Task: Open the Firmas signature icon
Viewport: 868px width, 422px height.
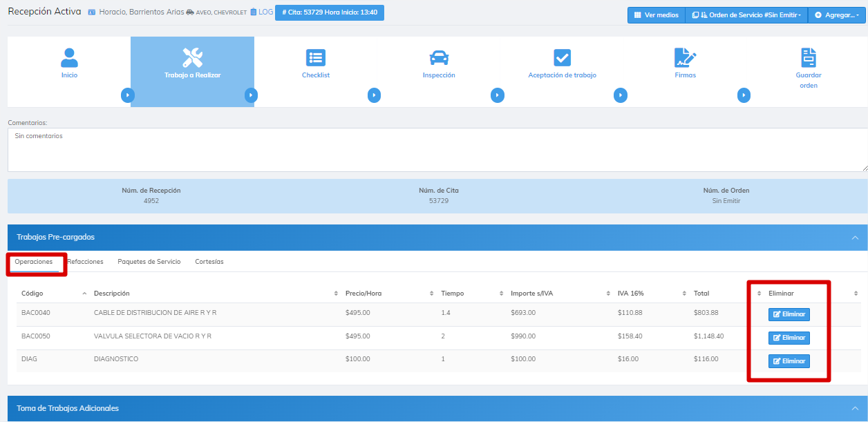Action: click(x=685, y=57)
